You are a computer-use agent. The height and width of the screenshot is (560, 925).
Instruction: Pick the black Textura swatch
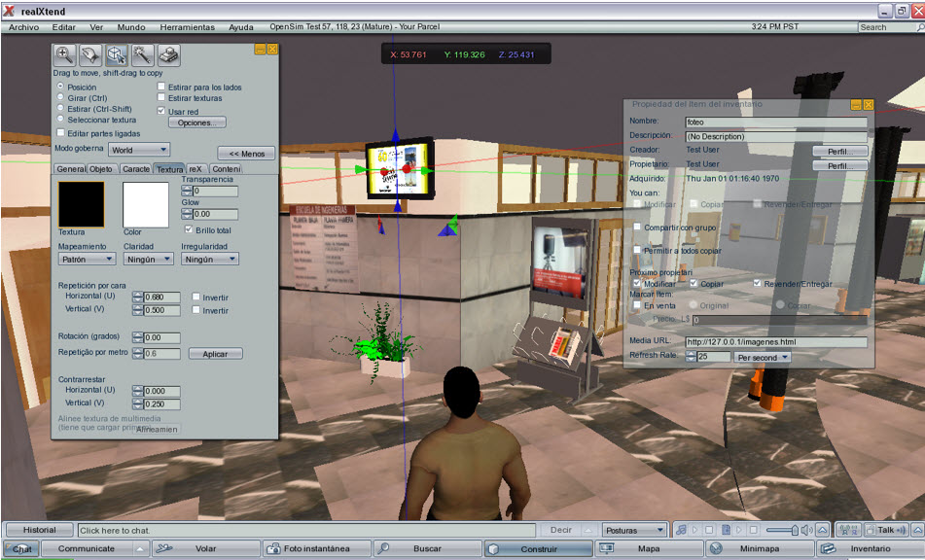(81, 204)
